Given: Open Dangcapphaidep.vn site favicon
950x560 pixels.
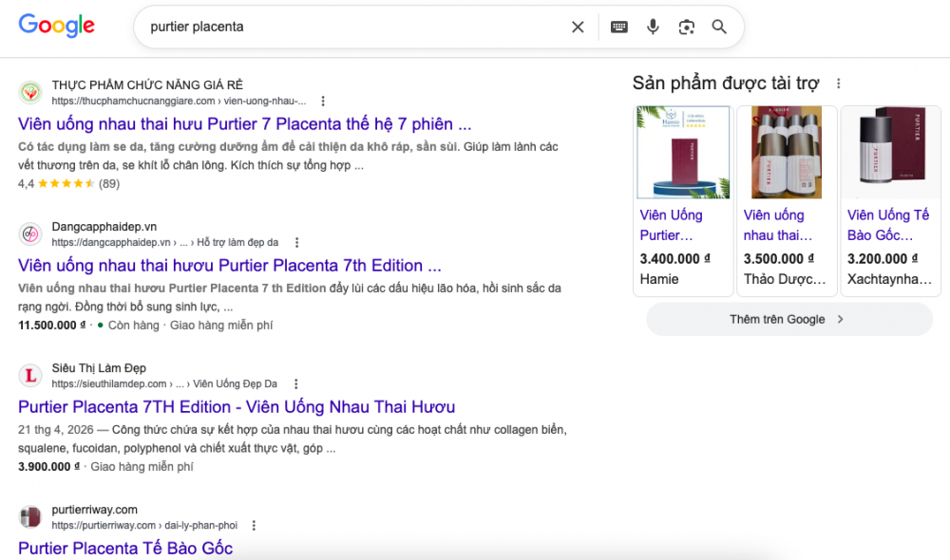Looking at the screenshot, I should pos(30,234).
